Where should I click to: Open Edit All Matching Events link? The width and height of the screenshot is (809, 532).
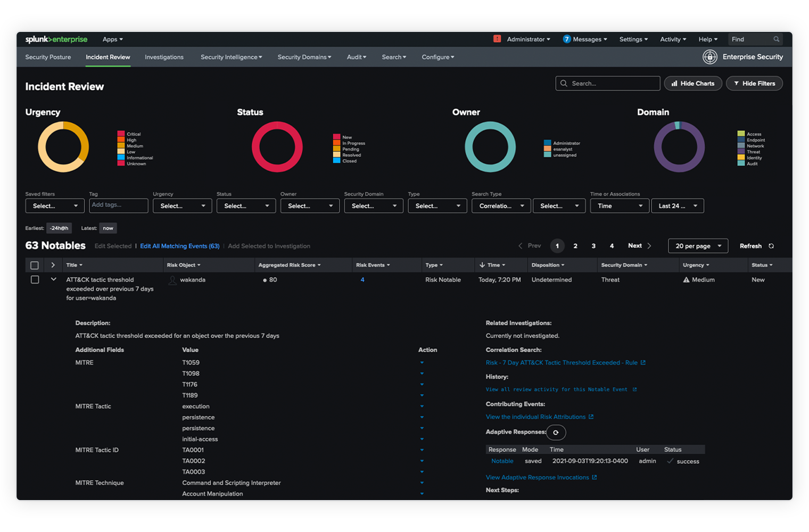179,246
